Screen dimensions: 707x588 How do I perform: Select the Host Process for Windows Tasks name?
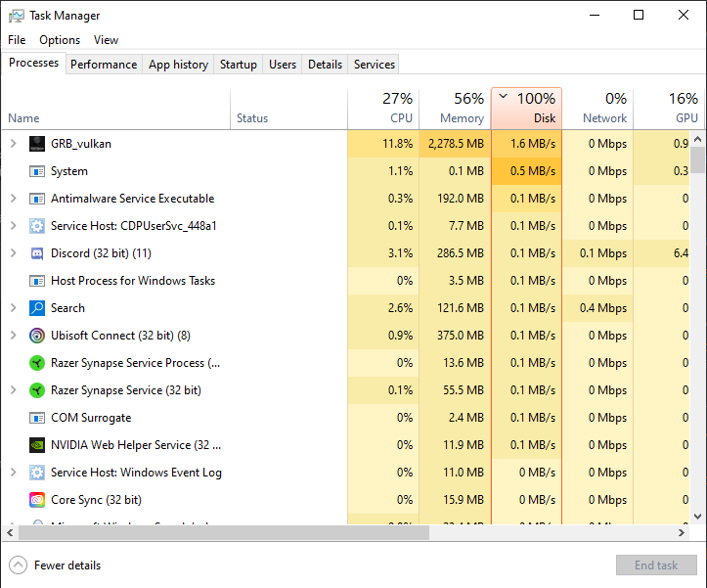[x=133, y=281]
